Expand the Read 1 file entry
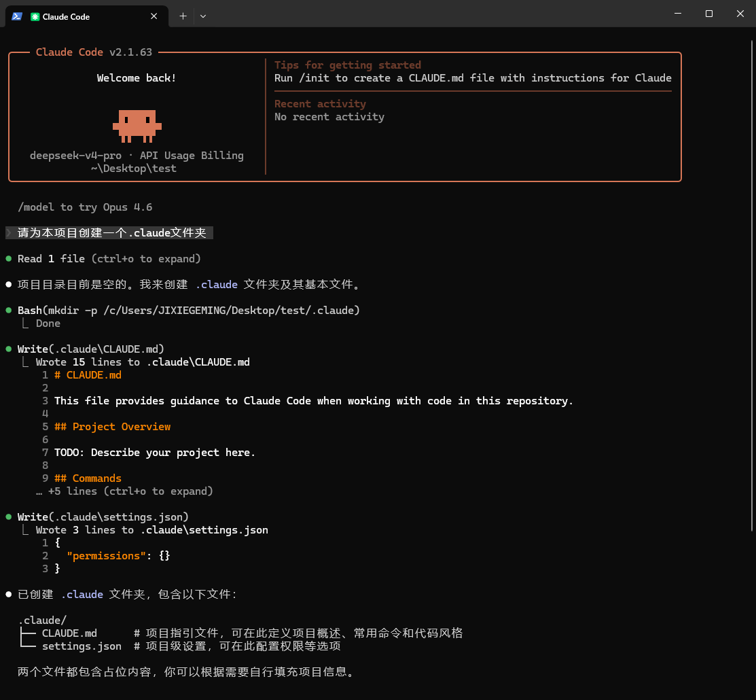This screenshot has width=756, height=700. pos(109,259)
